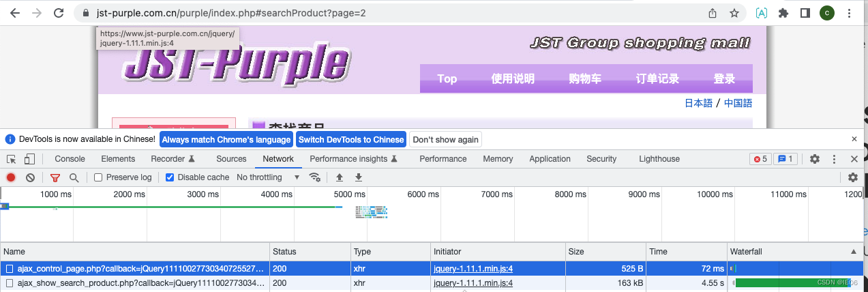Open the Lighthouse tab
Viewport: 868px width, 292px height.
pyautogui.click(x=659, y=159)
